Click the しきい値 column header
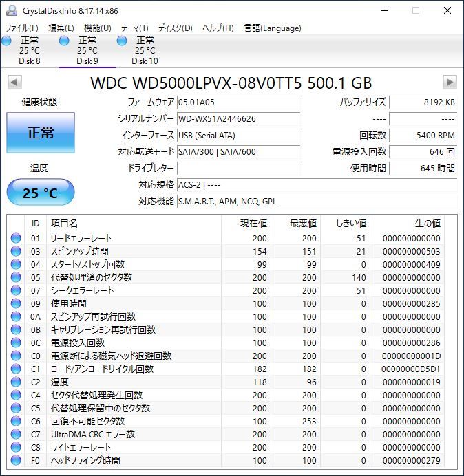464x476 pixels. click(x=345, y=223)
